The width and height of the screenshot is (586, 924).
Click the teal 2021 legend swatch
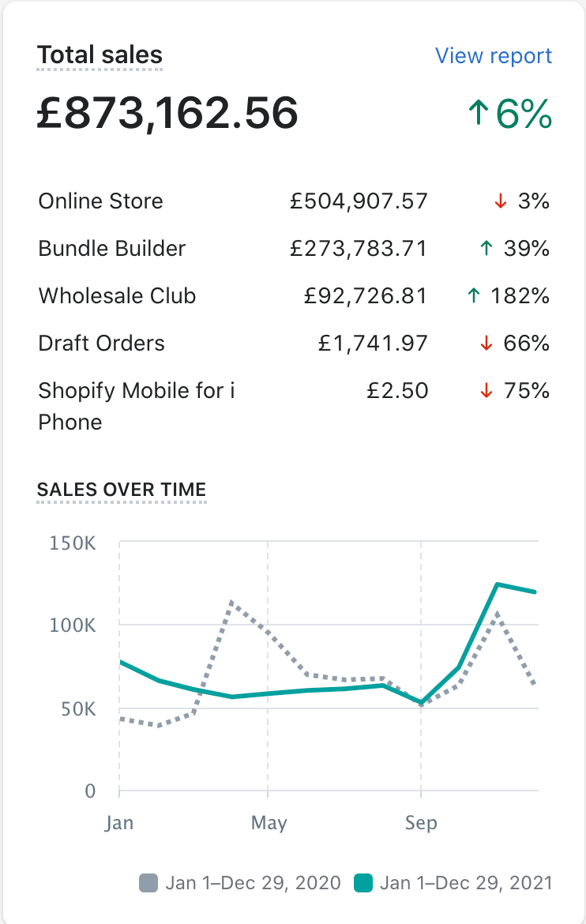[x=363, y=883]
